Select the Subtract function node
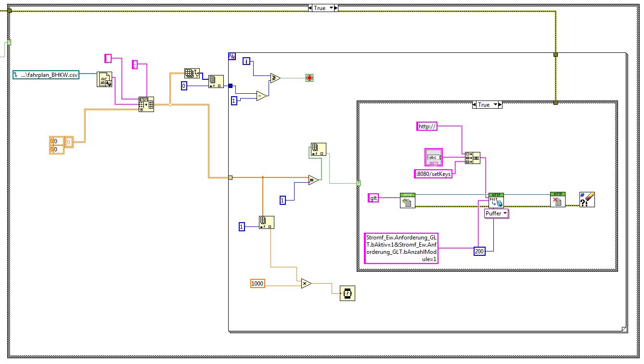 pyautogui.click(x=262, y=96)
